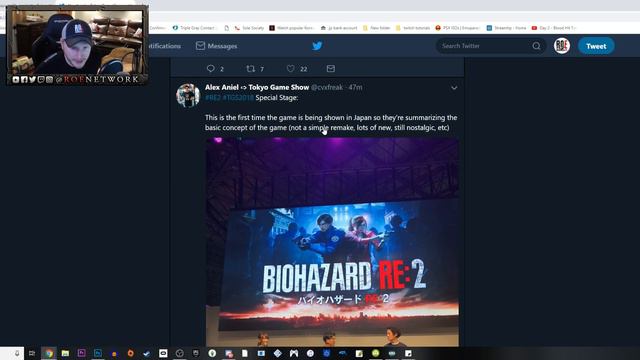Open the PSX ISOs bookmark

tap(458, 28)
